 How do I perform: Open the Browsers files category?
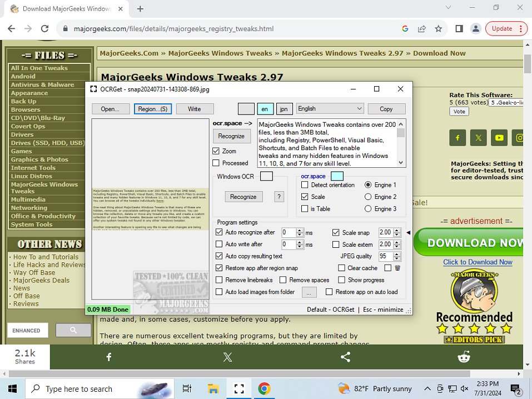point(26,109)
